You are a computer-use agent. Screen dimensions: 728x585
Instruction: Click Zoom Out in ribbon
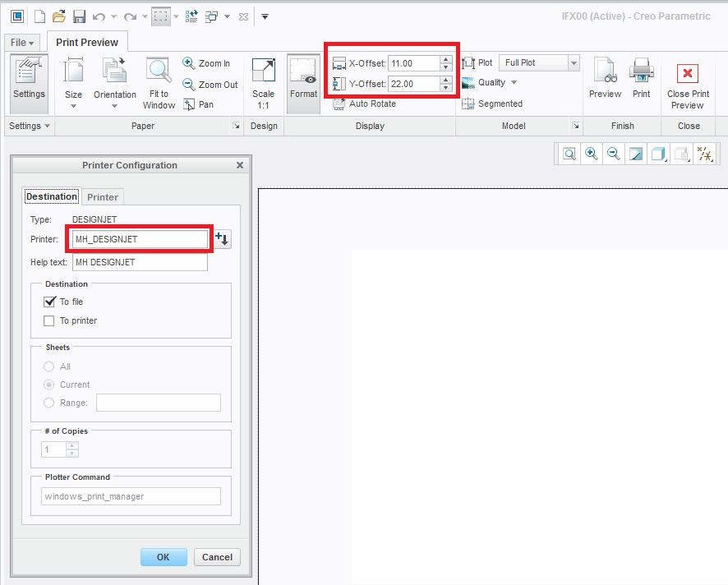(x=210, y=85)
